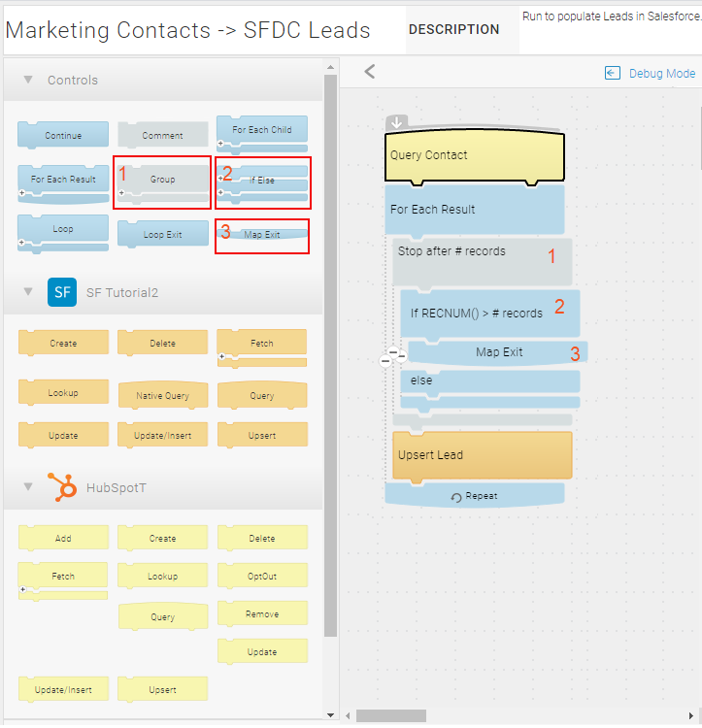Collapse the palette with the left chevron
The width and height of the screenshot is (702, 728).
coord(369,71)
